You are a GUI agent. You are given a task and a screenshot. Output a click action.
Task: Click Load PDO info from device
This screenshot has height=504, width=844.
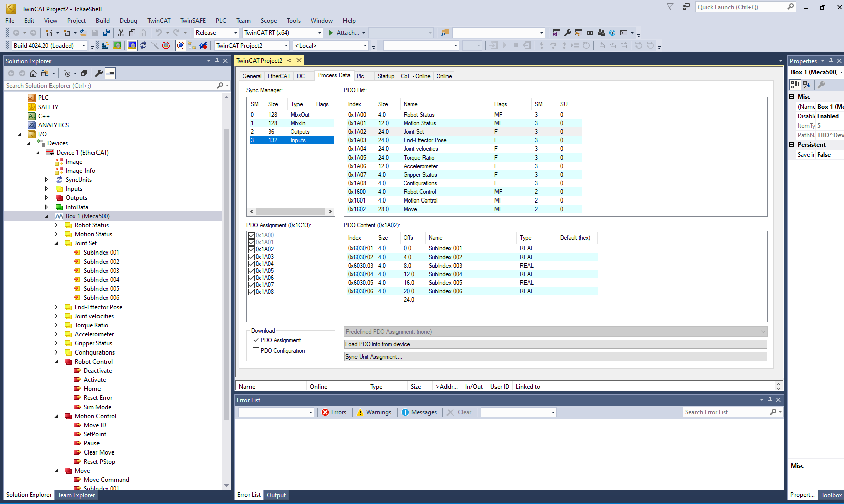(x=556, y=344)
